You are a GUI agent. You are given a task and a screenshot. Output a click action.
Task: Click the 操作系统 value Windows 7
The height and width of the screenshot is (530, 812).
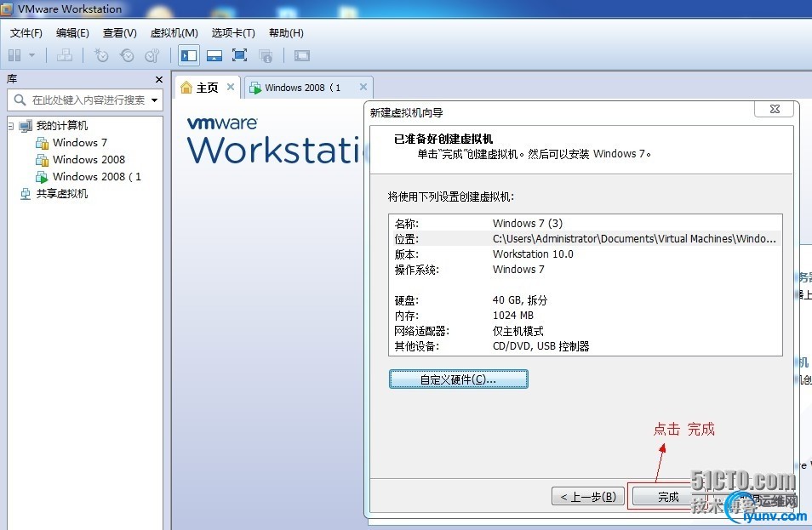click(x=518, y=269)
